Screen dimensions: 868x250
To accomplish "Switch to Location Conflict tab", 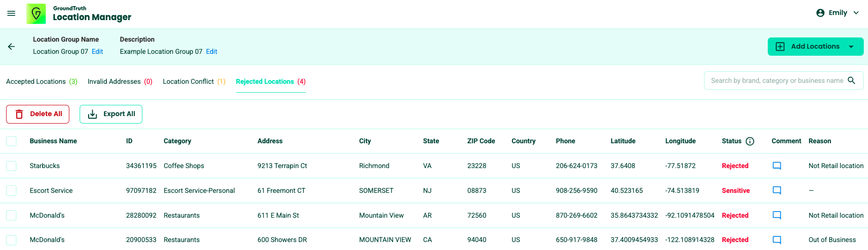I will (194, 81).
